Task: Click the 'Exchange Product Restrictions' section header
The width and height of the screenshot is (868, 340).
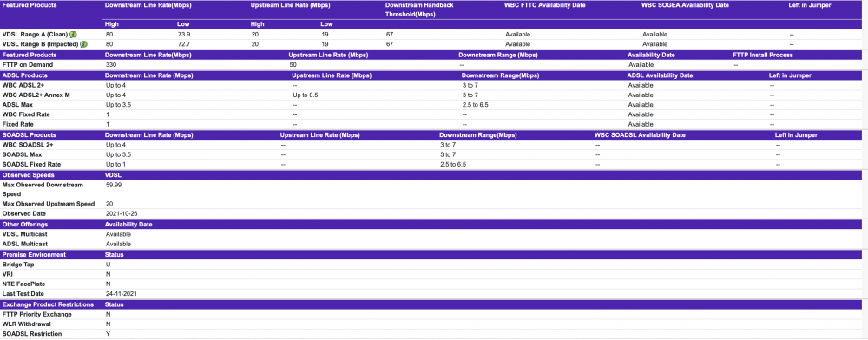Action: [x=48, y=304]
